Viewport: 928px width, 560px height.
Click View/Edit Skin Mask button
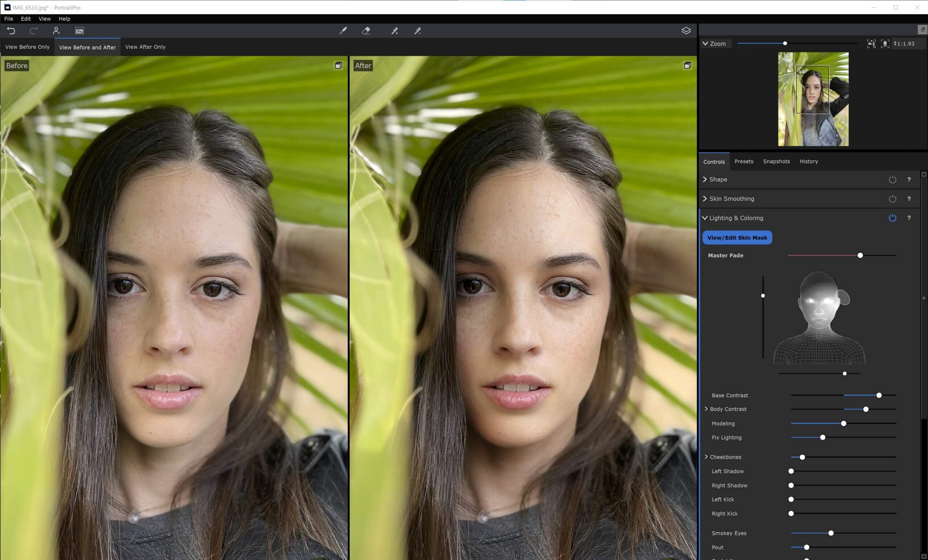click(737, 238)
